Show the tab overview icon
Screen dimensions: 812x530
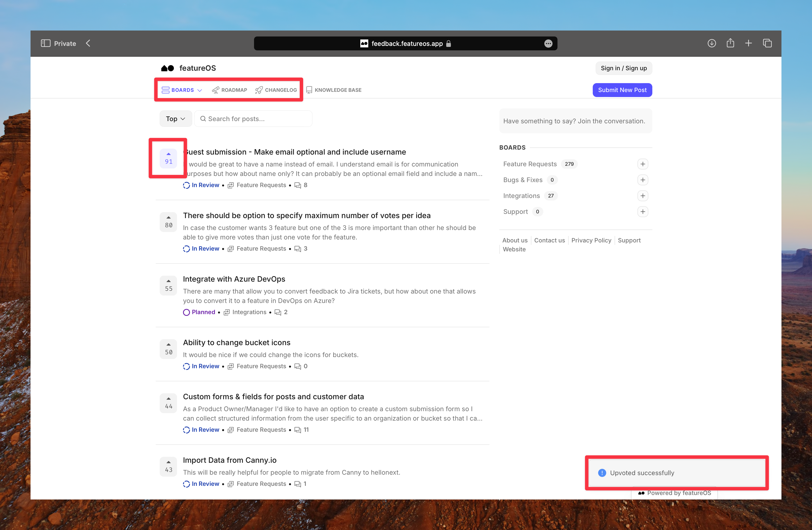click(767, 43)
